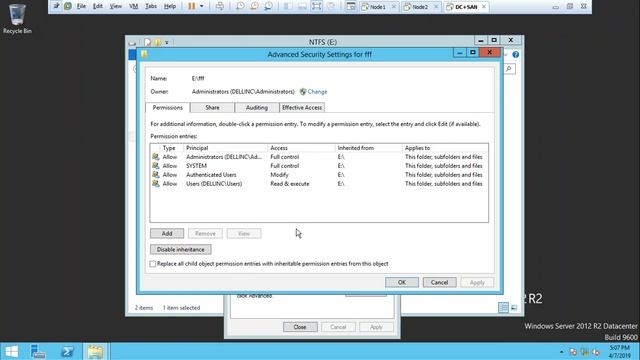Switch Explorer to large icons view icon
Image resolution: width=640 pixels, height=360 pixels.
pyautogui.click(x=514, y=307)
